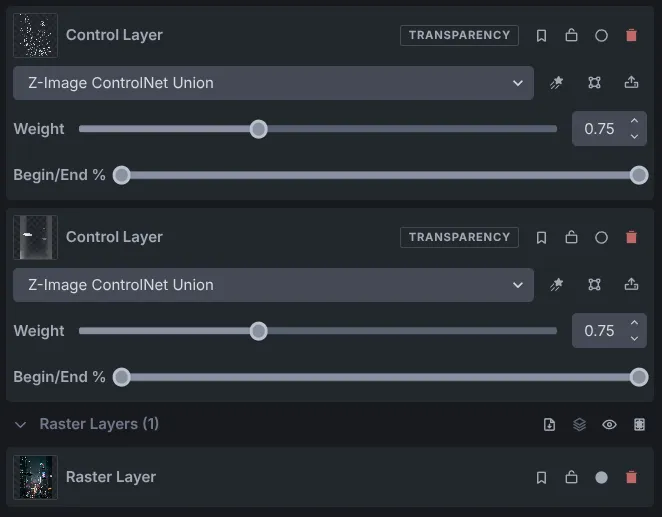Viewport: 662px width, 517px height.
Task: Click filter wand icon on first Control Layer
Action: coord(556,83)
